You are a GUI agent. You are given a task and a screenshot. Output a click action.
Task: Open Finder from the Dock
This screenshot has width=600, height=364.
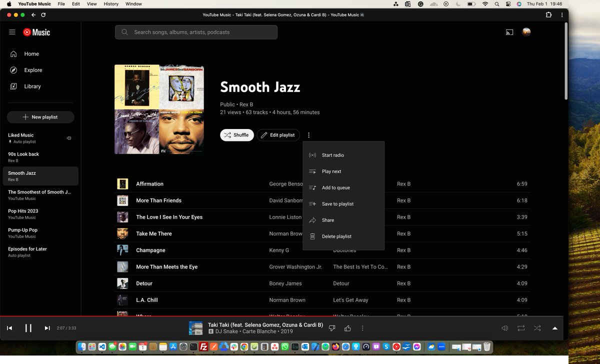(82, 346)
